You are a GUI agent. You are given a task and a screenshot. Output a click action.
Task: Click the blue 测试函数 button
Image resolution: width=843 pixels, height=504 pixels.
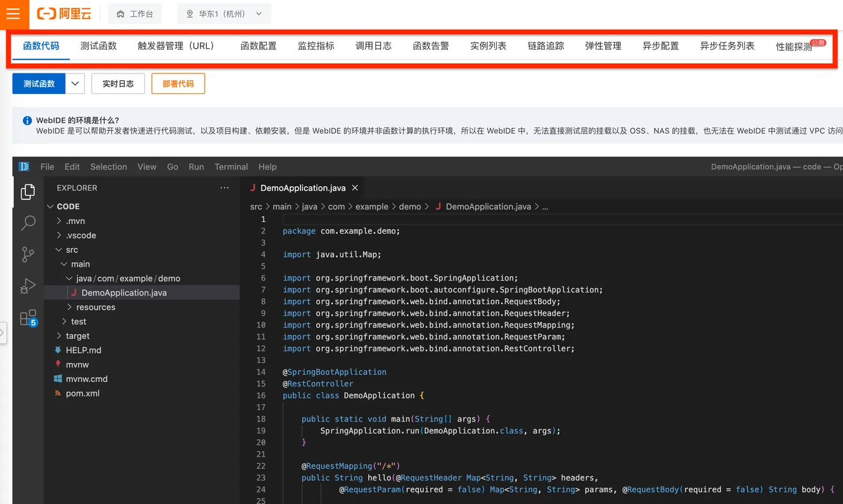(x=39, y=84)
